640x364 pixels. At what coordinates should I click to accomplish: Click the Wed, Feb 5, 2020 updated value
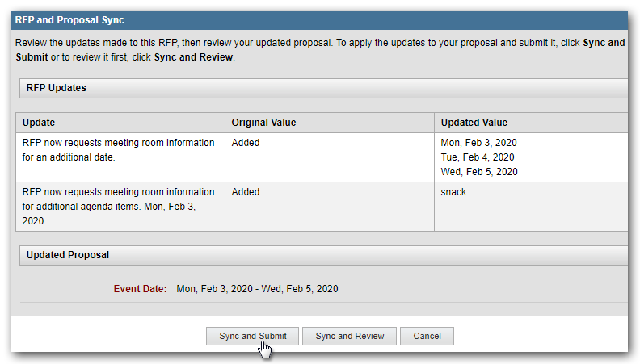(478, 172)
